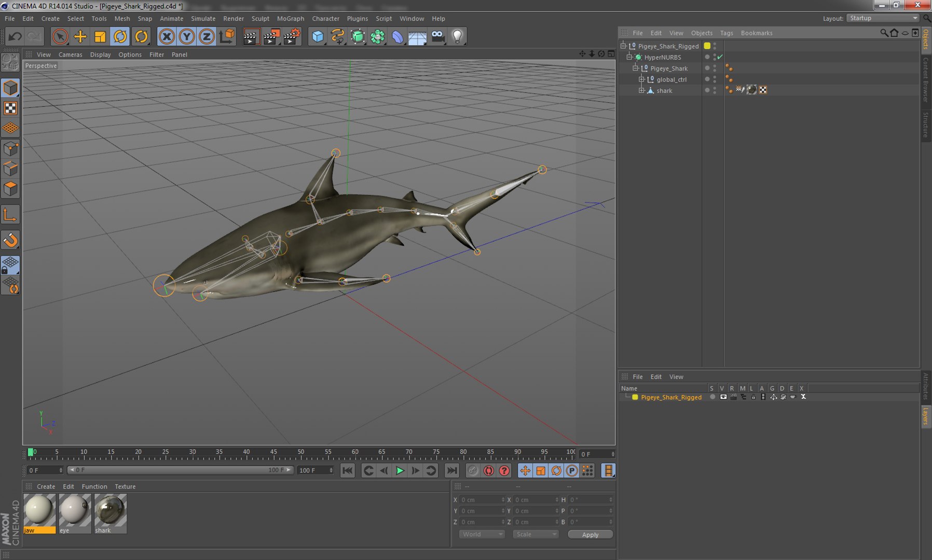Go to end of animation
This screenshot has width=932, height=560.
point(452,470)
